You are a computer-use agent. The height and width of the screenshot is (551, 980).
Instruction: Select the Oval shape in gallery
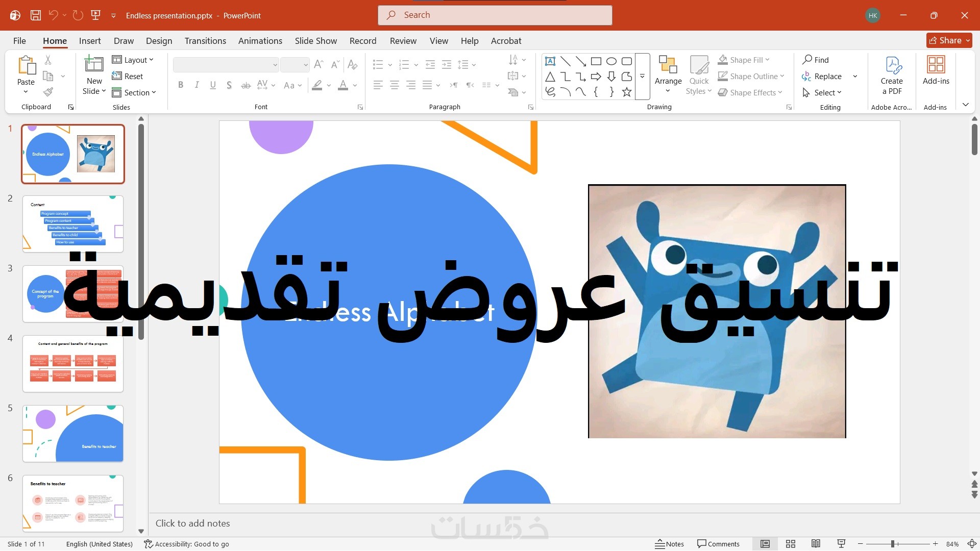611,61
